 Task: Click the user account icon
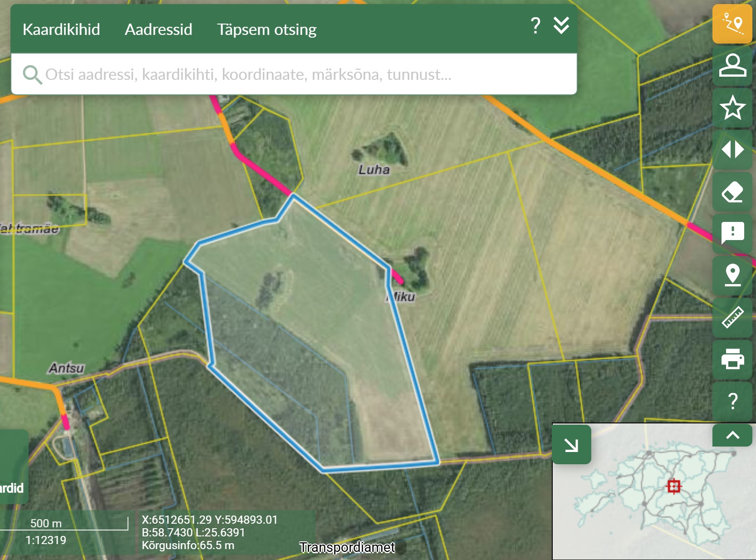[x=732, y=66]
